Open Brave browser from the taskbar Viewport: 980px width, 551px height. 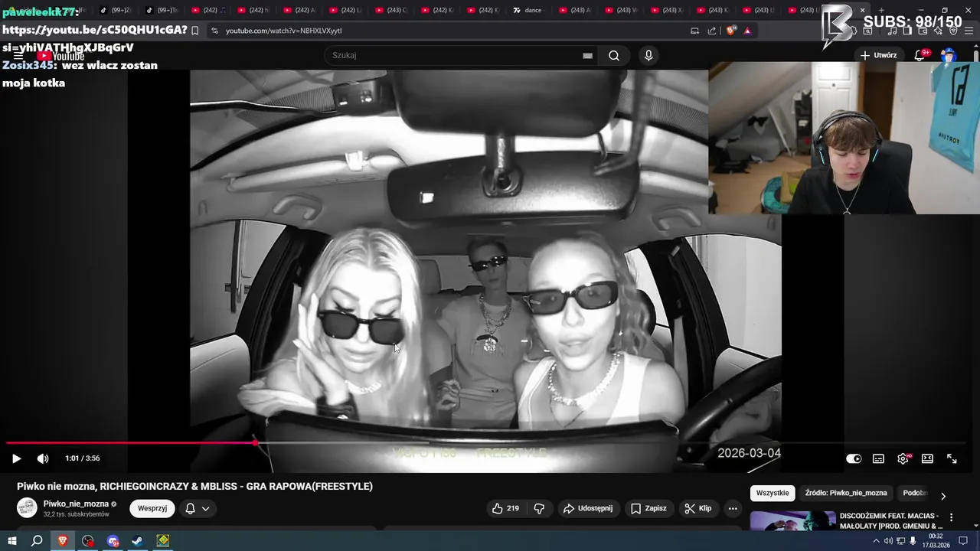63,541
